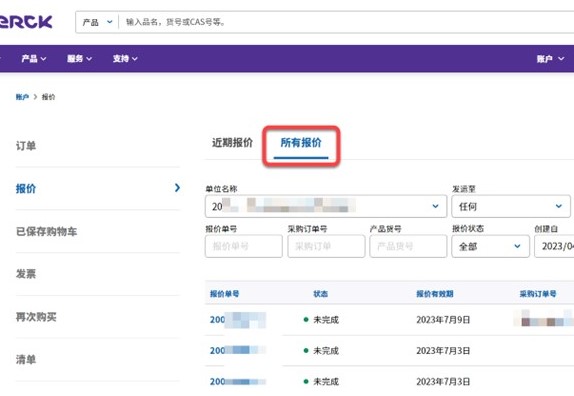Expand the 服务 navigation menu
This screenshot has height=396, width=574.
79,59
